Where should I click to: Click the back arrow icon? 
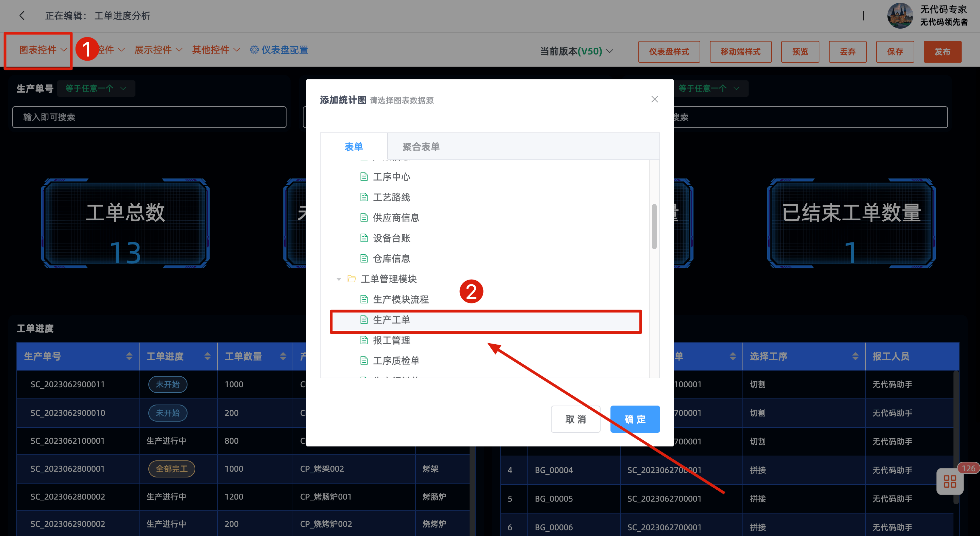pos(22,16)
